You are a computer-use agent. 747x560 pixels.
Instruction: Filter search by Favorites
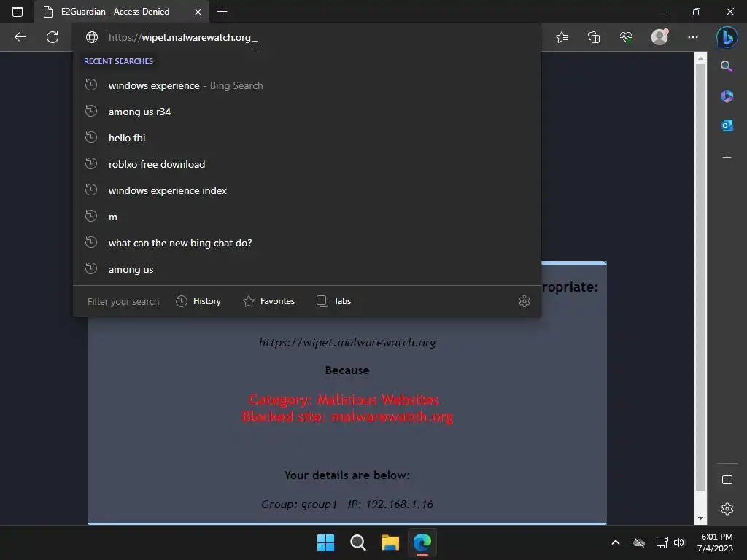coord(268,301)
